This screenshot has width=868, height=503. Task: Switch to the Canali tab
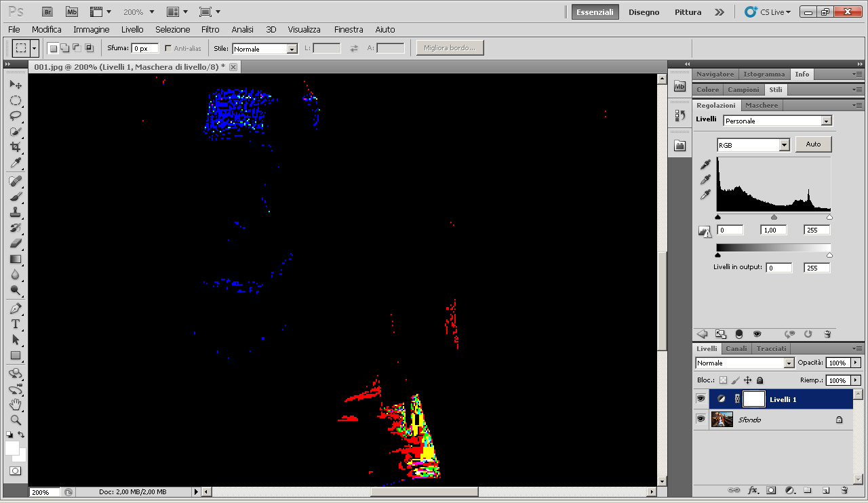pyautogui.click(x=736, y=348)
